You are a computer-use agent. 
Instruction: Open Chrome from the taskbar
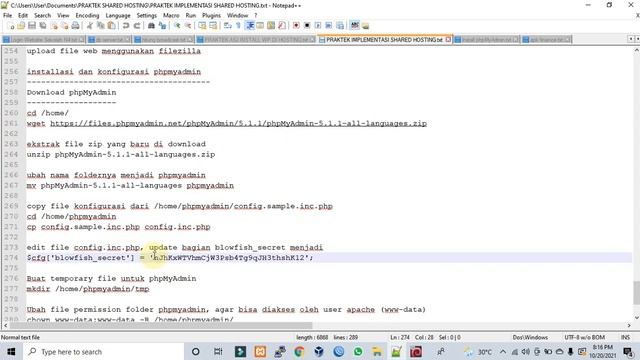coord(299,351)
